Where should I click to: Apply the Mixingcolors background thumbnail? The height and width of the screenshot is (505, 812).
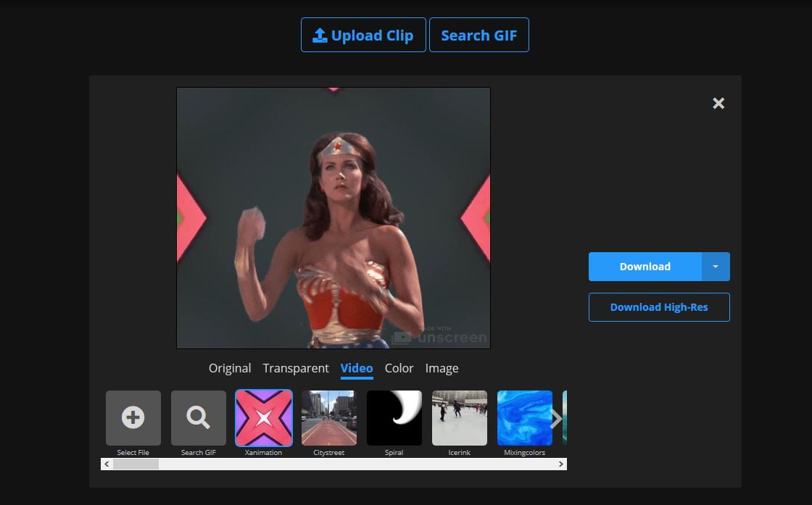(525, 417)
